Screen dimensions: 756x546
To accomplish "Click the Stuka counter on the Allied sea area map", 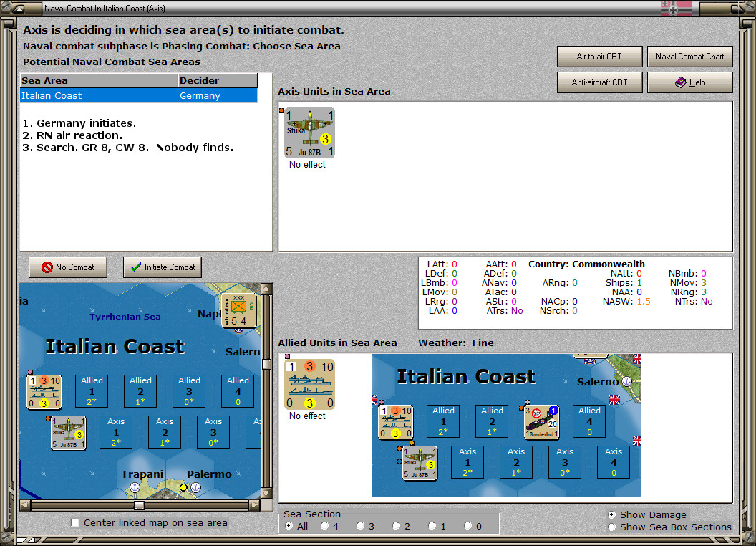I will coord(420,462).
